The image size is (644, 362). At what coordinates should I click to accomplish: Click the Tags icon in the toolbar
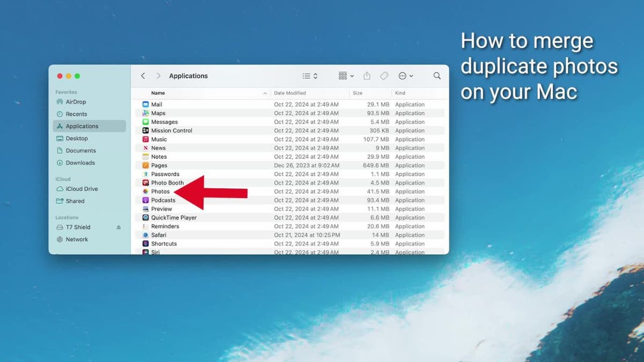click(x=384, y=76)
